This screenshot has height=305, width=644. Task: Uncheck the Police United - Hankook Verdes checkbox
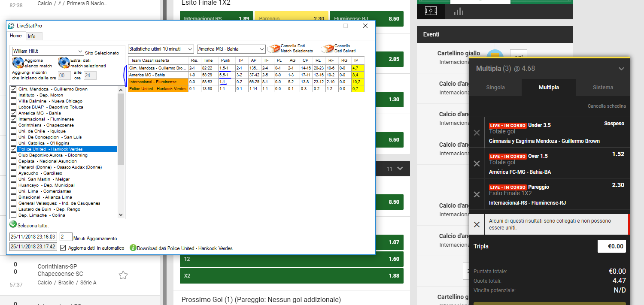(13, 149)
